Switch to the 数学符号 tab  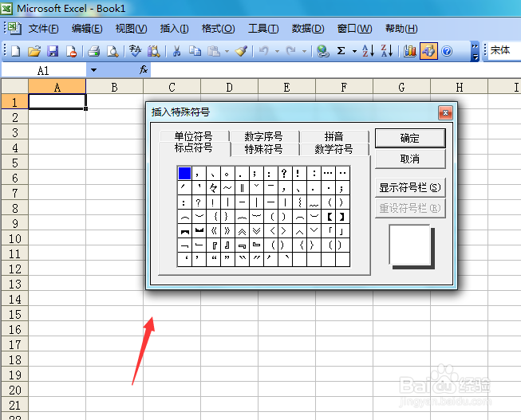click(x=334, y=149)
